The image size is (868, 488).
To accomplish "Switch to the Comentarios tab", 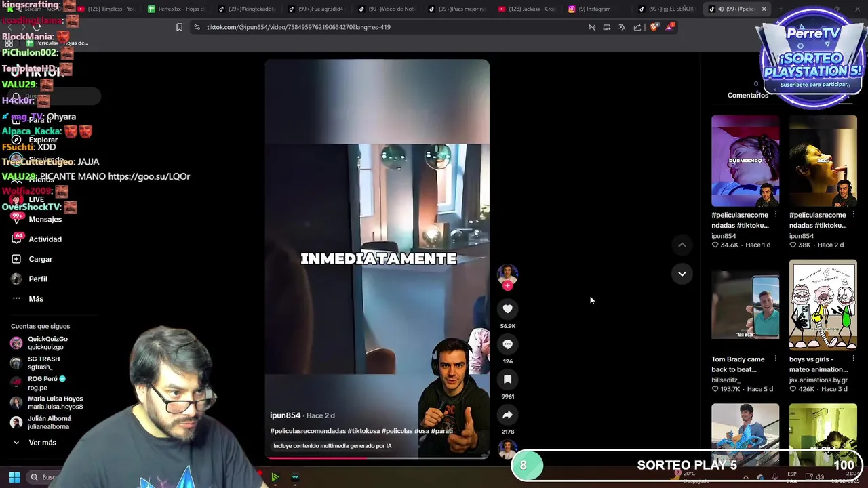I will (x=747, y=95).
